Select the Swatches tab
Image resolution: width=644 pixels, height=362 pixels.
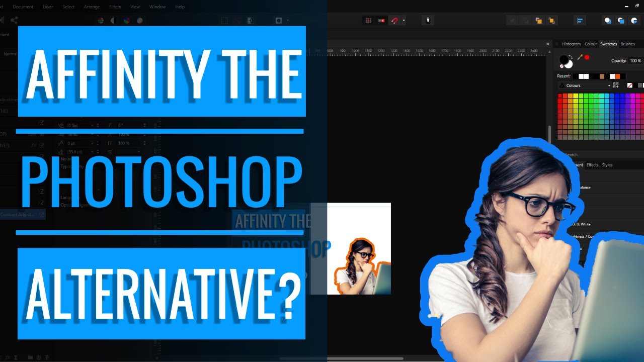[x=608, y=44]
